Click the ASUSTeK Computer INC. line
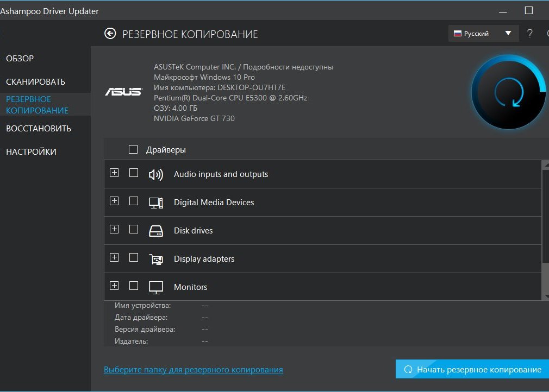 click(244, 67)
